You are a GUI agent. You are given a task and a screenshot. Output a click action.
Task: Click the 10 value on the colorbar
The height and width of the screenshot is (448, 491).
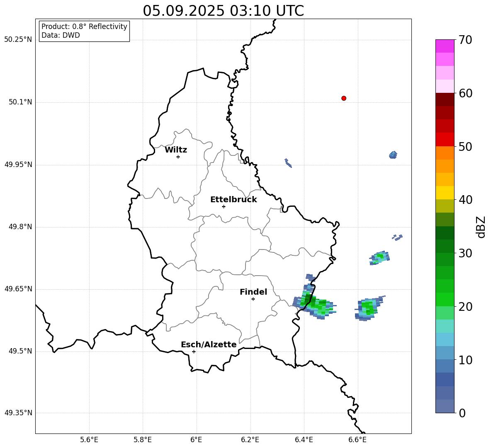coord(465,360)
